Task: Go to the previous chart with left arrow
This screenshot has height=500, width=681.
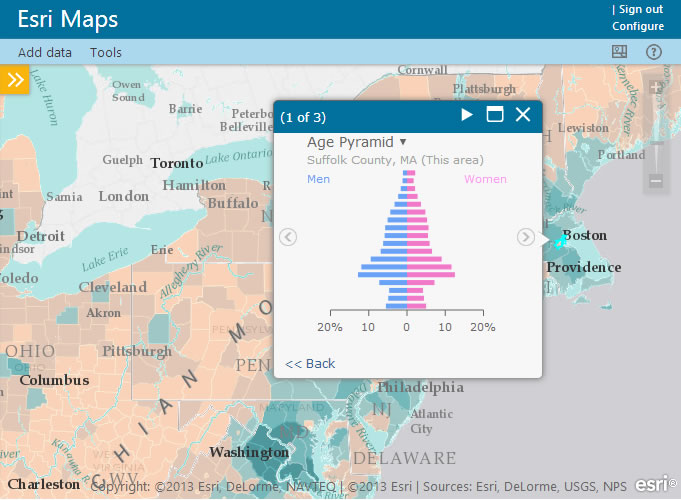Action: (x=288, y=237)
